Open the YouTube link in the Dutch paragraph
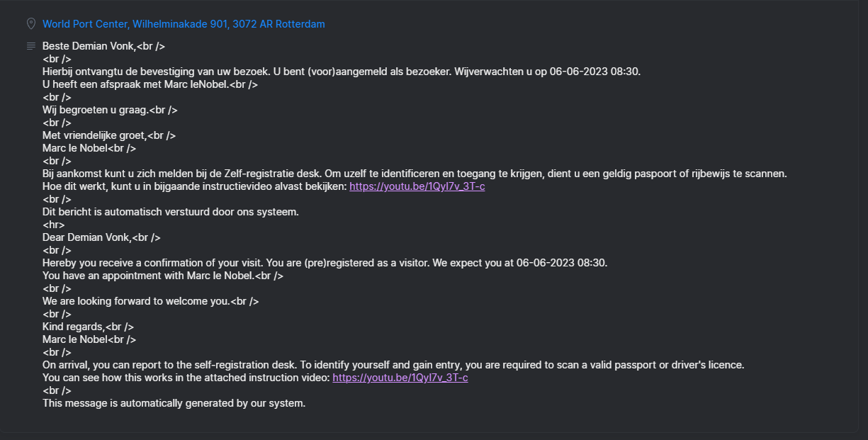This screenshot has height=440, width=868. (417, 186)
